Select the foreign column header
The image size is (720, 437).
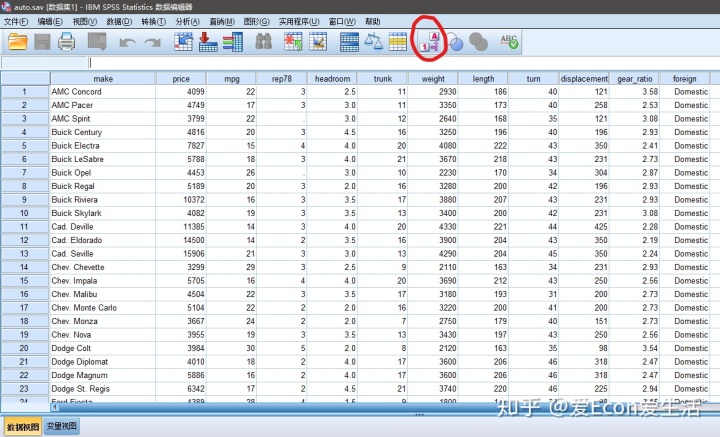point(685,78)
